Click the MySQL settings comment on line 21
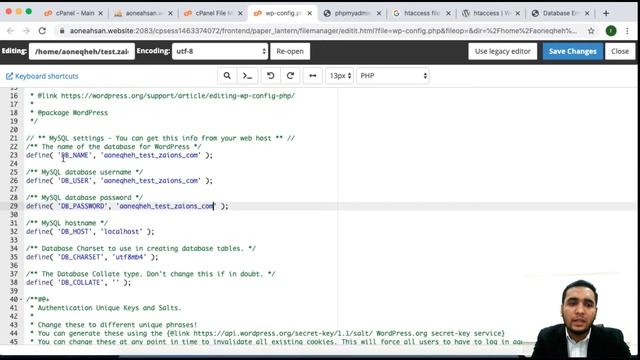Viewport: 640px width, 360px height. point(160,138)
